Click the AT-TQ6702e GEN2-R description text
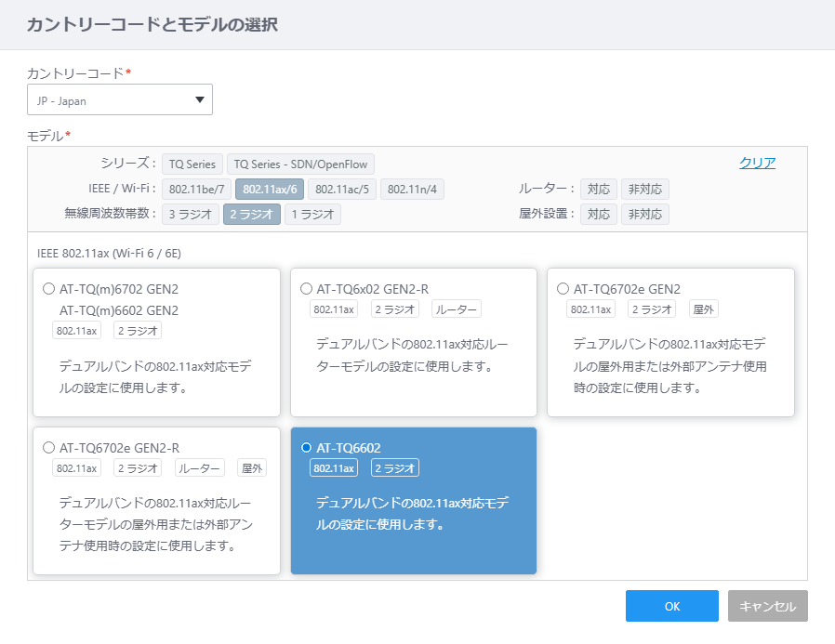 tap(155, 524)
